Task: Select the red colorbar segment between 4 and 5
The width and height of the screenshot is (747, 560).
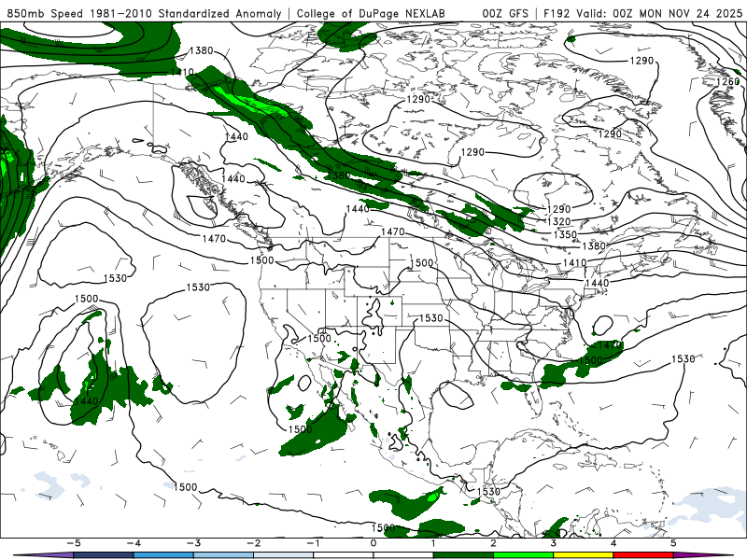Action: pyautogui.click(x=643, y=555)
